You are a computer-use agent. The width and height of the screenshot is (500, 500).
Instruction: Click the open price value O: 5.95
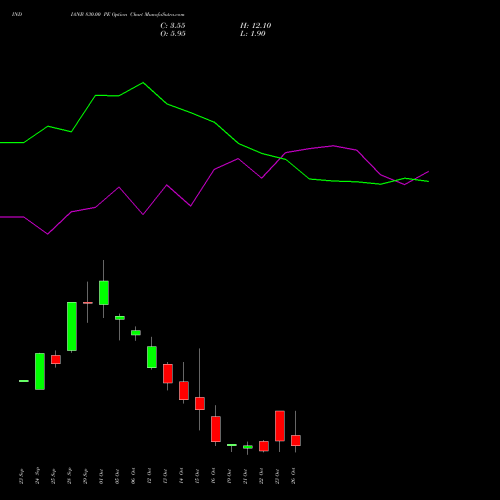(173, 34)
